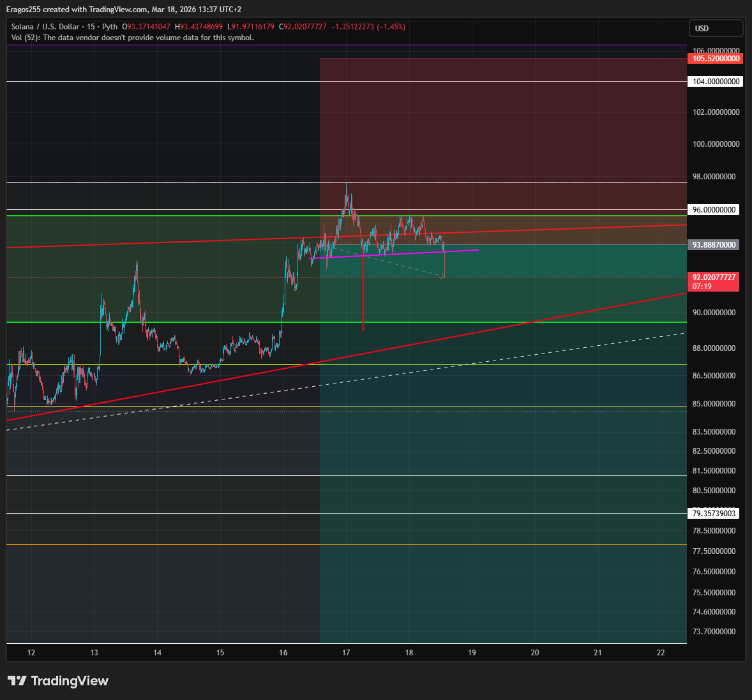Click the 88.00000000 price scale value
This screenshot has width=752, height=700.
714,348
